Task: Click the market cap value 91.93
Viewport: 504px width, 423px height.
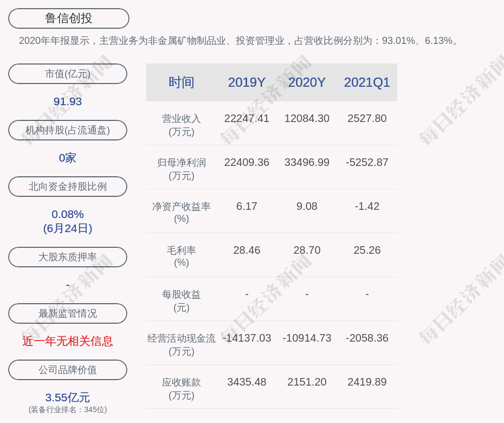Action: (x=67, y=101)
